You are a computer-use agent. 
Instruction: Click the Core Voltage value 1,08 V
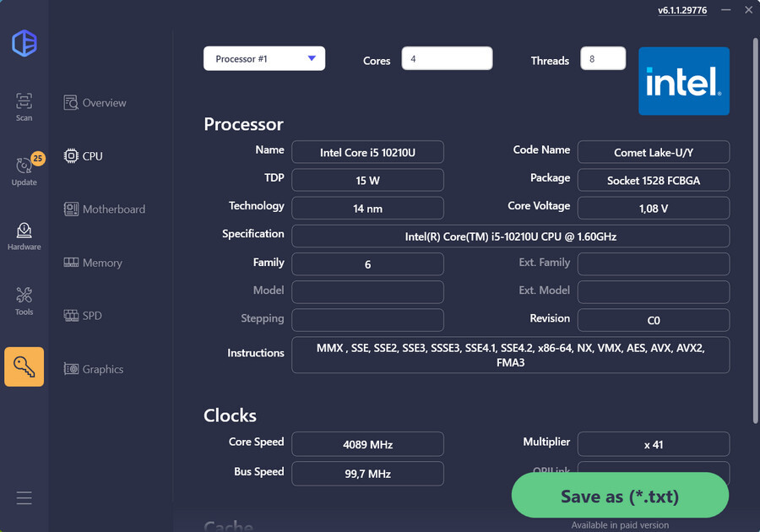[654, 209]
